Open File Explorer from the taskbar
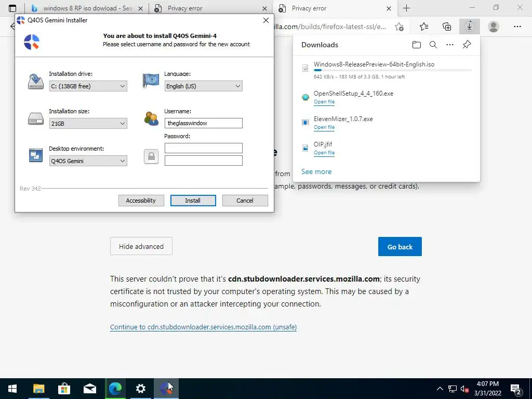 click(38, 389)
